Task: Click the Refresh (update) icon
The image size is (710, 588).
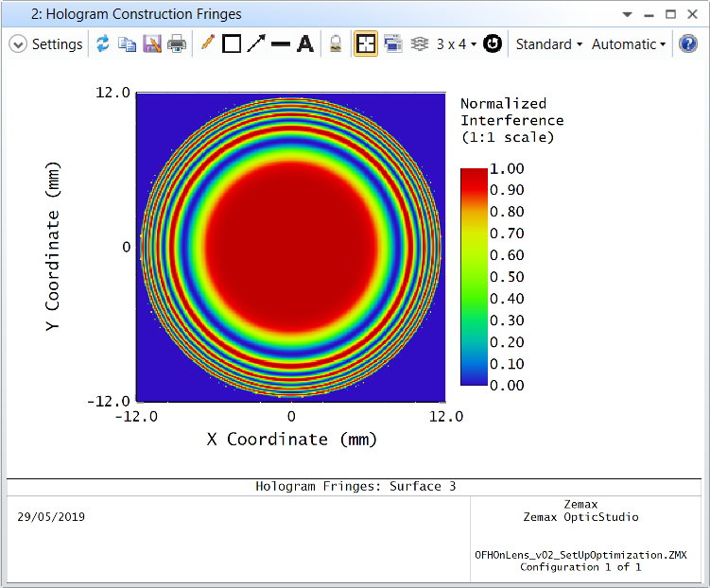Action: point(103,43)
